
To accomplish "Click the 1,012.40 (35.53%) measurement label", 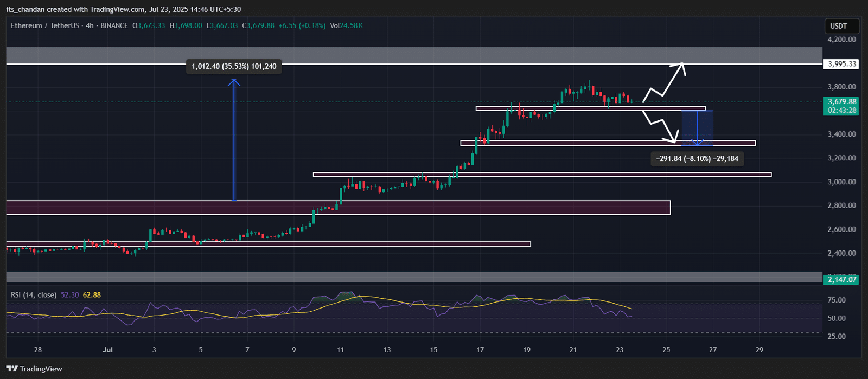I will [234, 67].
